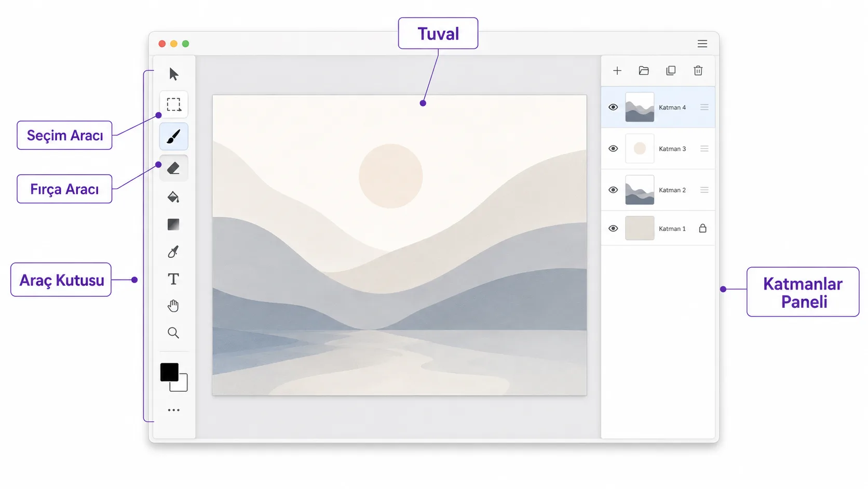Select the layer named Katman 3
Screen dimensions: 868x489
658,149
